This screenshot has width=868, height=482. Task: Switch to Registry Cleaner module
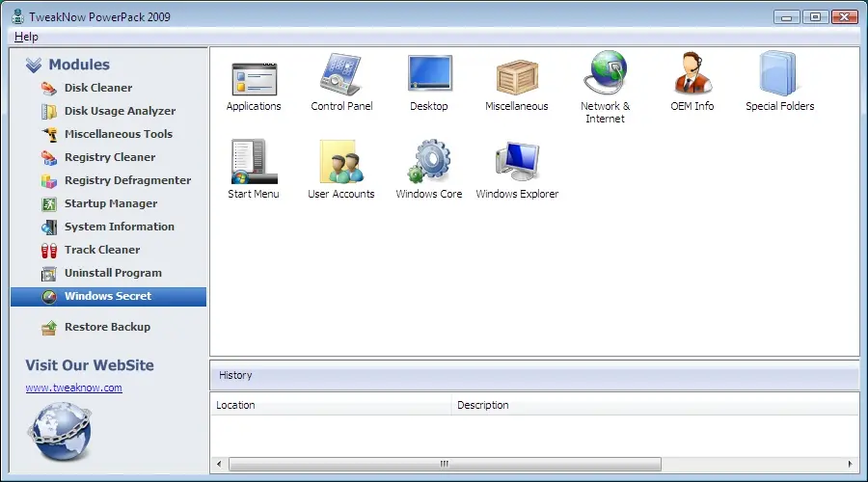pyautogui.click(x=109, y=157)
